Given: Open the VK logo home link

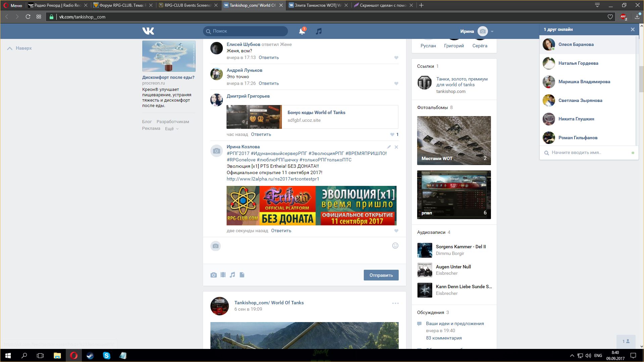Looking at the screenshot, I should pos(148,31).
